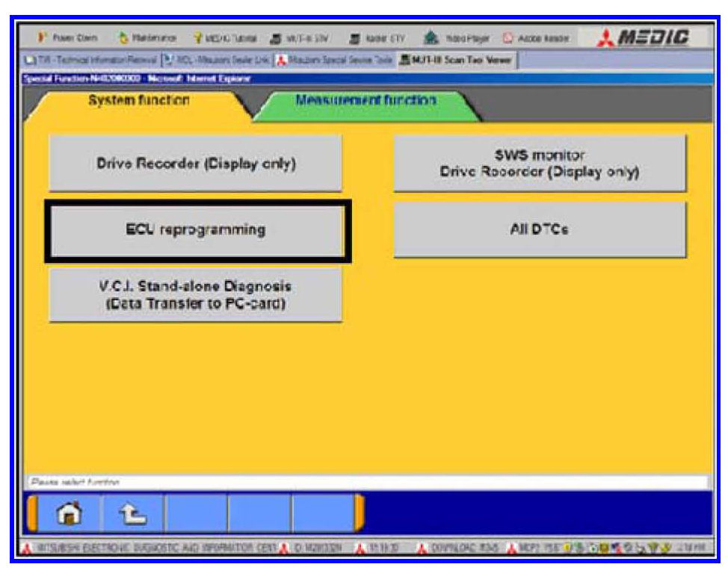Open the TIR Technical Information Retrieval tab
This screenshot has height=579, width=728.
89,59
